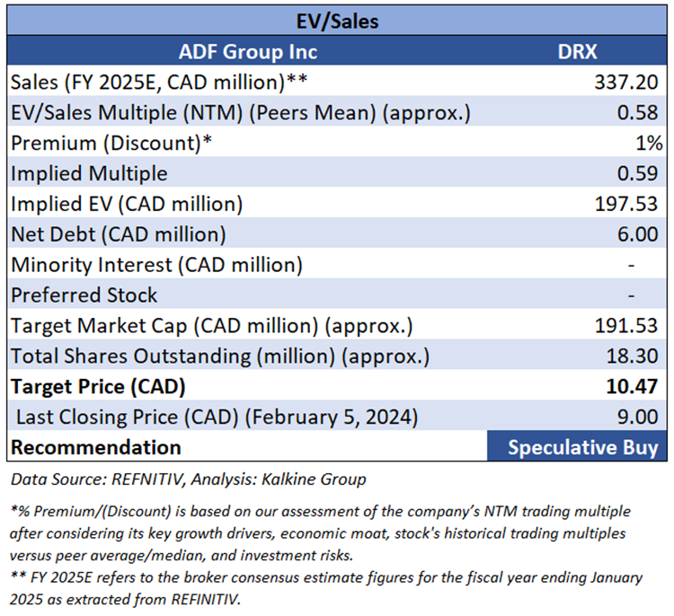The height and width of the screenshot is (616, 674).
Task: Select the peers mean multiple 0.58
Action: click(639, 112)
